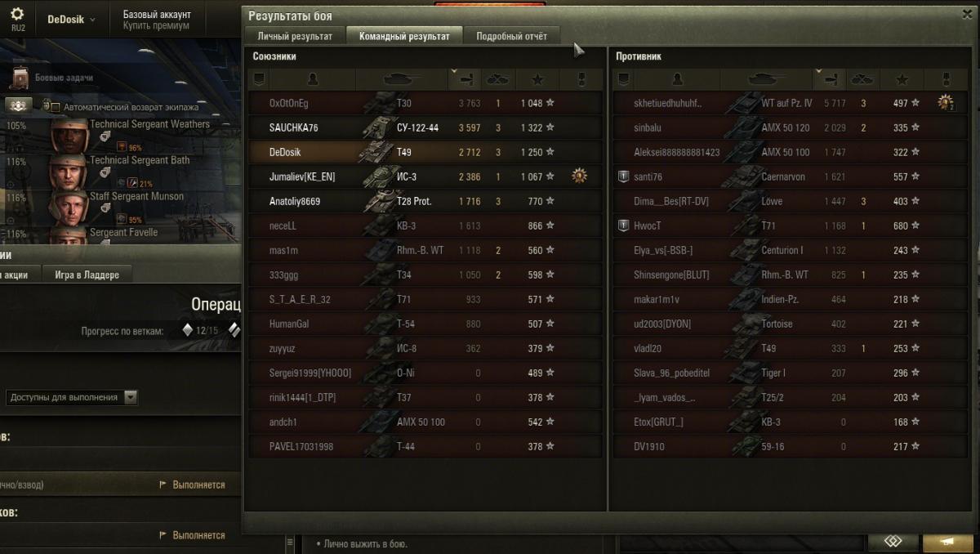The height and width of the screenshot is (554, 980).
Task: Sort allies by medals column icon
Action: click(x=581, y=79)
